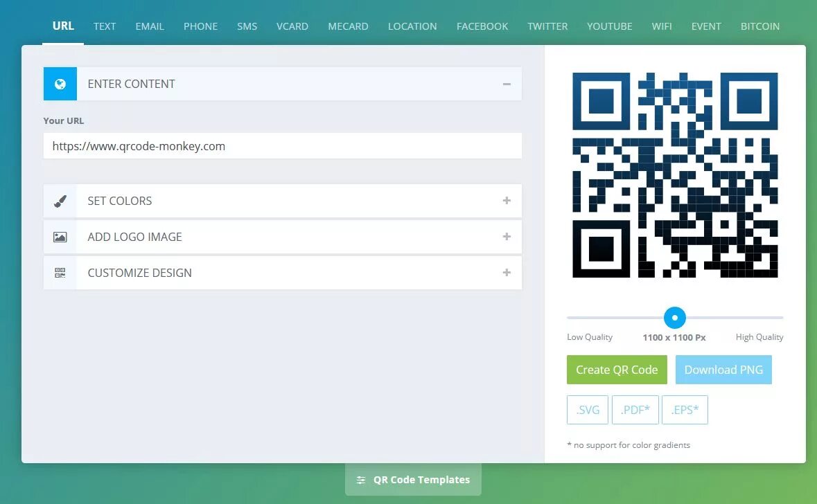Collapse the Enter Content section with minus sign
The image size is (817, 504).
pos(507,84)
